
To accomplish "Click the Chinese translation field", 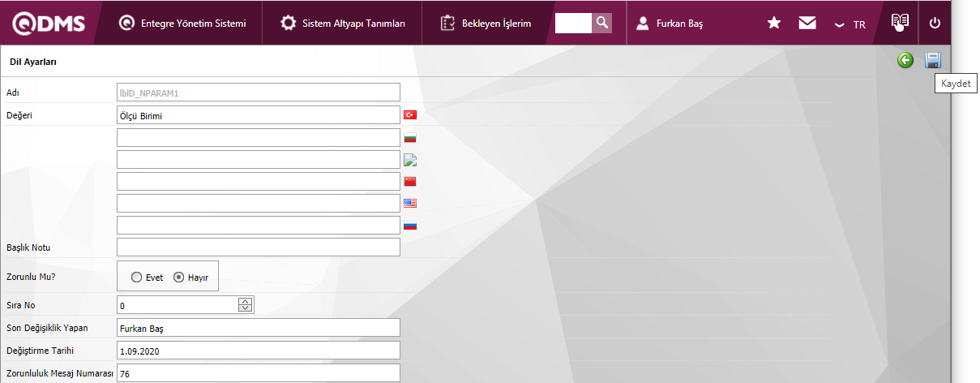I will (259, 181).
